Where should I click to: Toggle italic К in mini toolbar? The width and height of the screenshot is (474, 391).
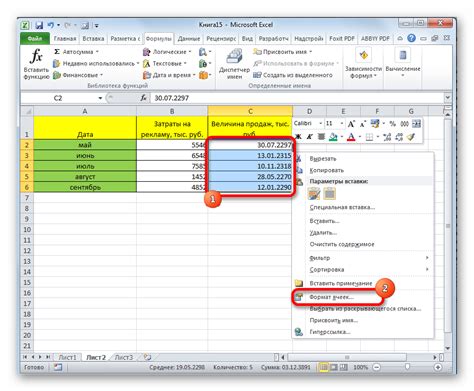310,137
